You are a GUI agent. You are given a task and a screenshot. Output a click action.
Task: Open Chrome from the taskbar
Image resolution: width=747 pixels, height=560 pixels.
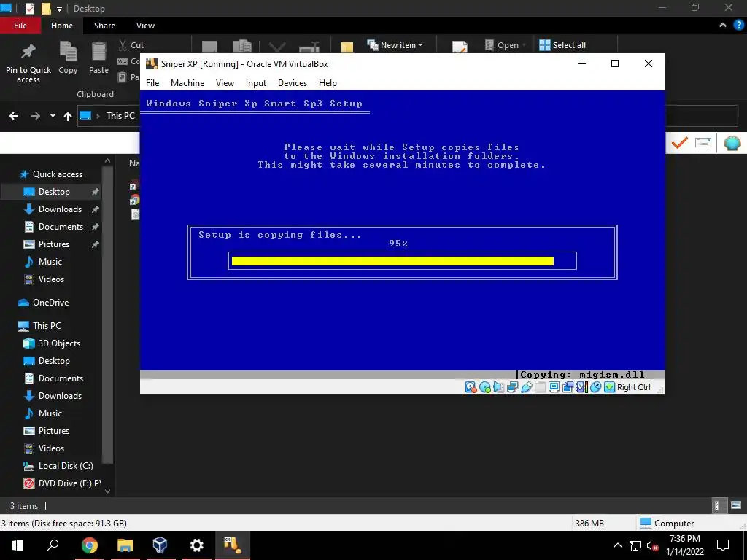[x=89, y=545]
